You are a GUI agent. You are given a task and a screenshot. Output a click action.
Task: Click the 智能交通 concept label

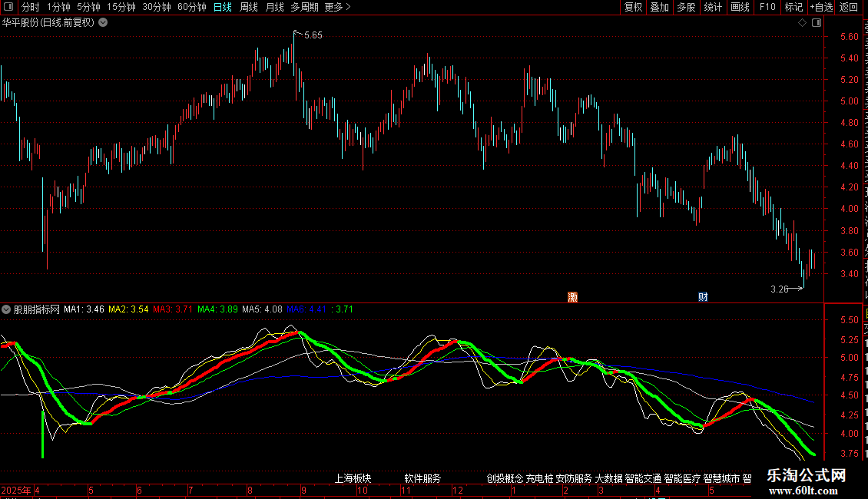click(x=643, y=478)
